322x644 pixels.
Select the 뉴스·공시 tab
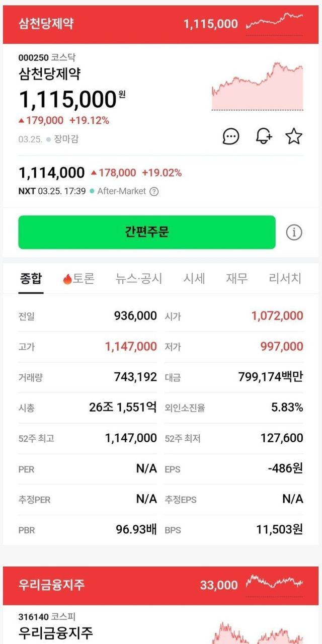click(139, 278)
